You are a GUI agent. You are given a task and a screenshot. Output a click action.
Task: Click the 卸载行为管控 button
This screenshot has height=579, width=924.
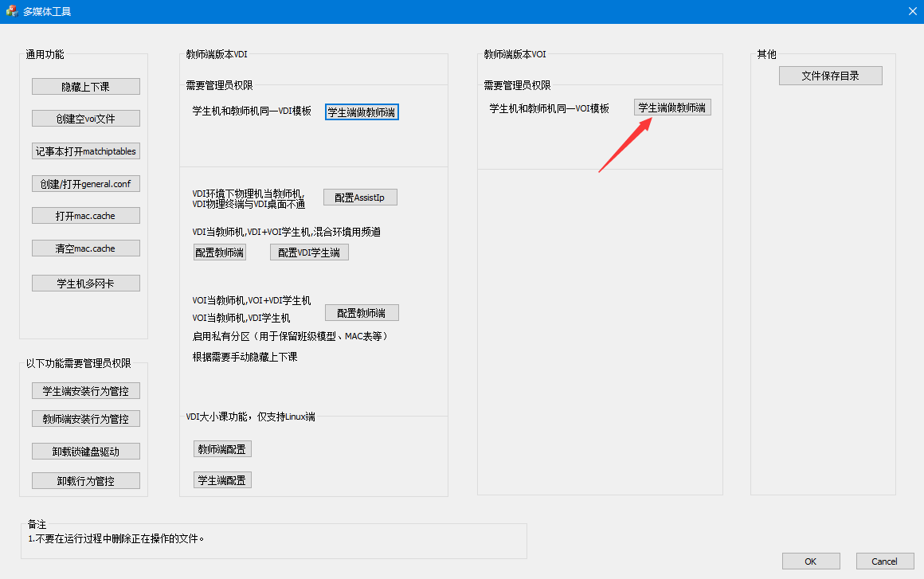tap(86, 481)
